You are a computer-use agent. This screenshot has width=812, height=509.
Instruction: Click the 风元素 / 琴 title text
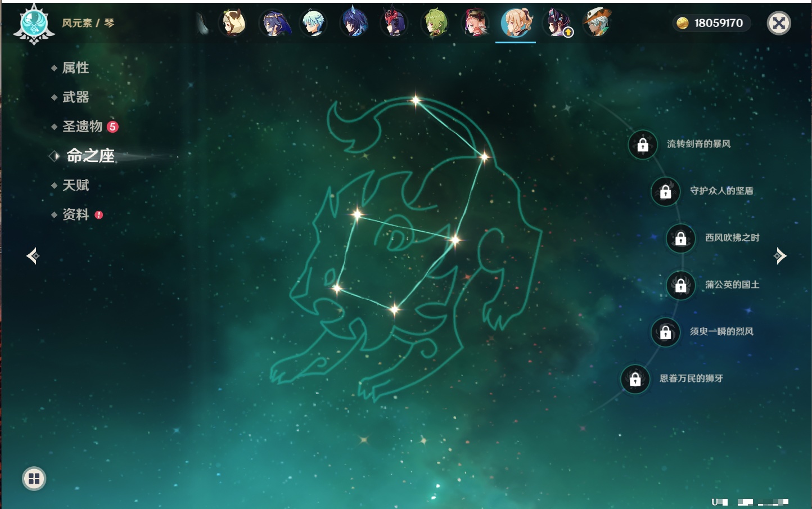[88, 23]
